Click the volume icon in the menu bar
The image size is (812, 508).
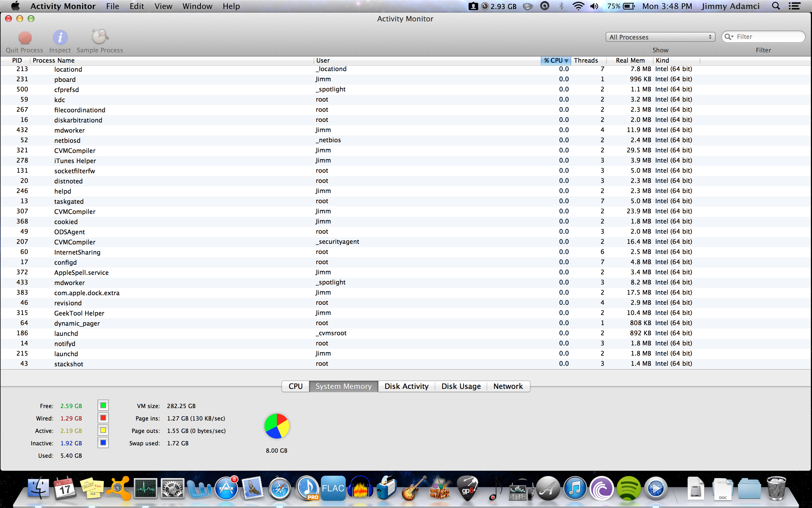click(x=594, y=6)
